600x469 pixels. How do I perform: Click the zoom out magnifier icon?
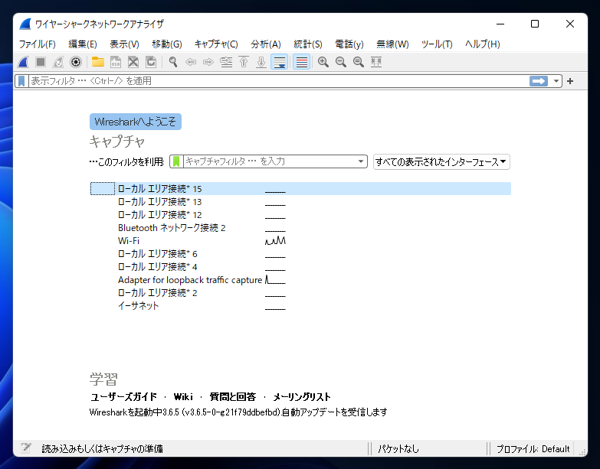[341, 62]
